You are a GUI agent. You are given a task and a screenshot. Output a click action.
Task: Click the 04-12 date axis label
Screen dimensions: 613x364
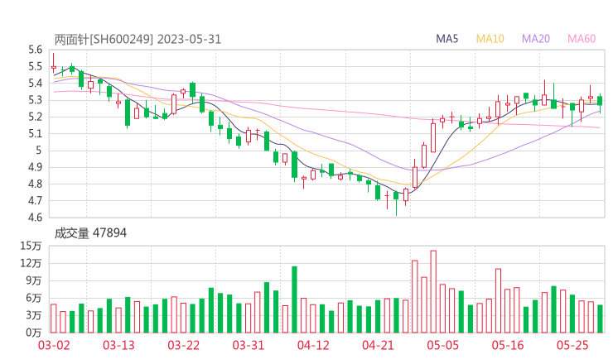313,345
